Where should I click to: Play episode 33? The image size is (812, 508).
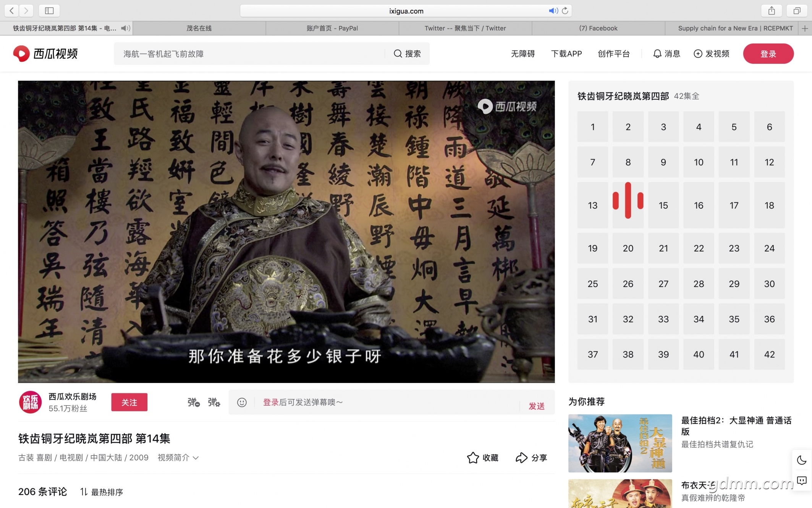coord(663,319)
